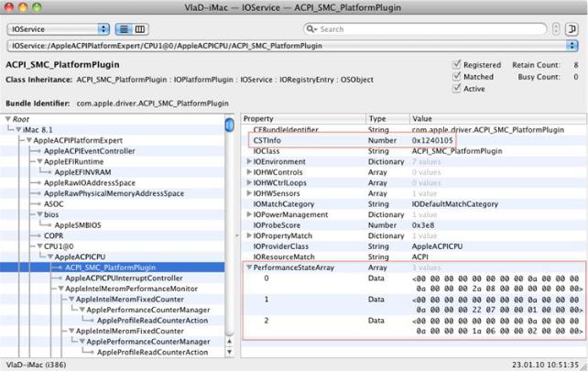Expand the IOHWSensors array

[x=248, y=193]
